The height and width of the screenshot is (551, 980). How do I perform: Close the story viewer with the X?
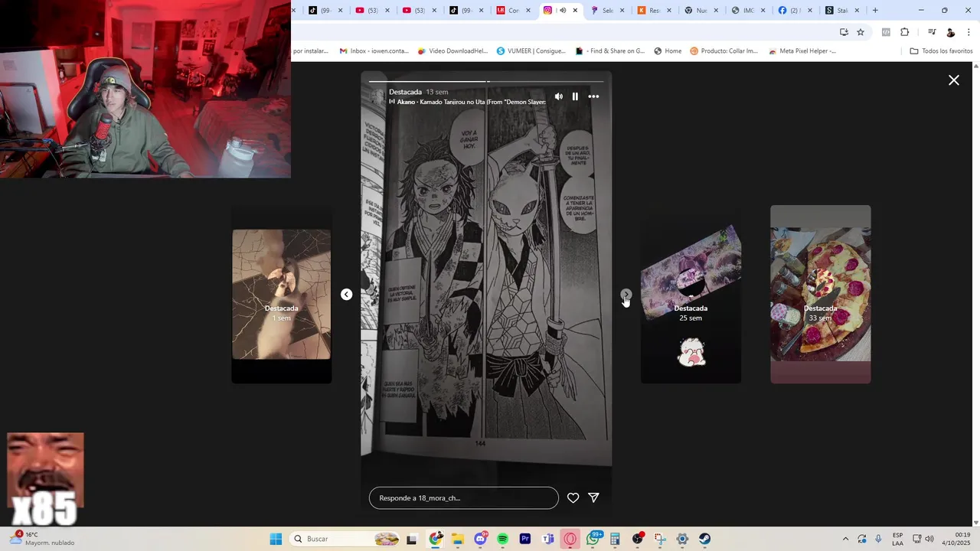pyautogui.click(x=954, y=80)
